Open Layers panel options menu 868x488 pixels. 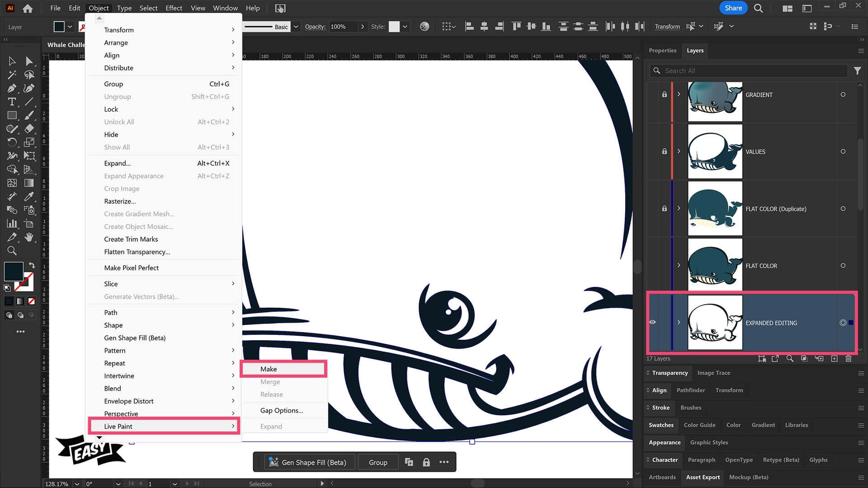tap(861, 51)
